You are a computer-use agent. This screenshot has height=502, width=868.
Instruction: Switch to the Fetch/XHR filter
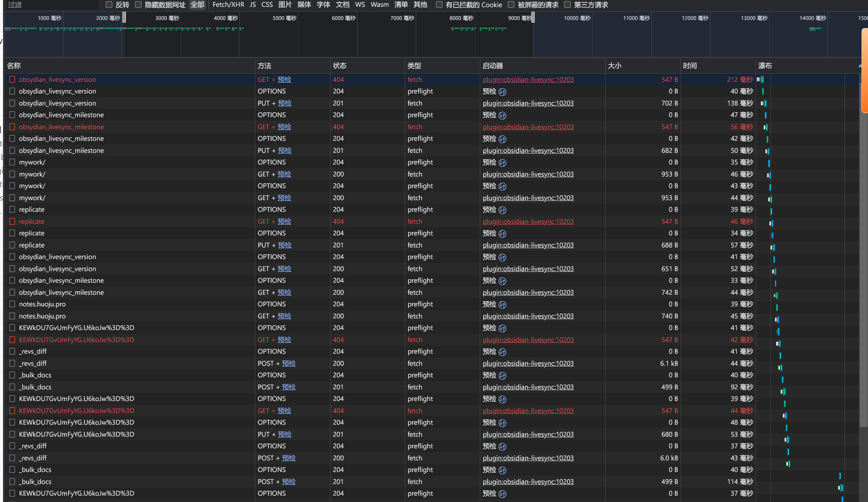pyautogui.click(x=228, y=5)
